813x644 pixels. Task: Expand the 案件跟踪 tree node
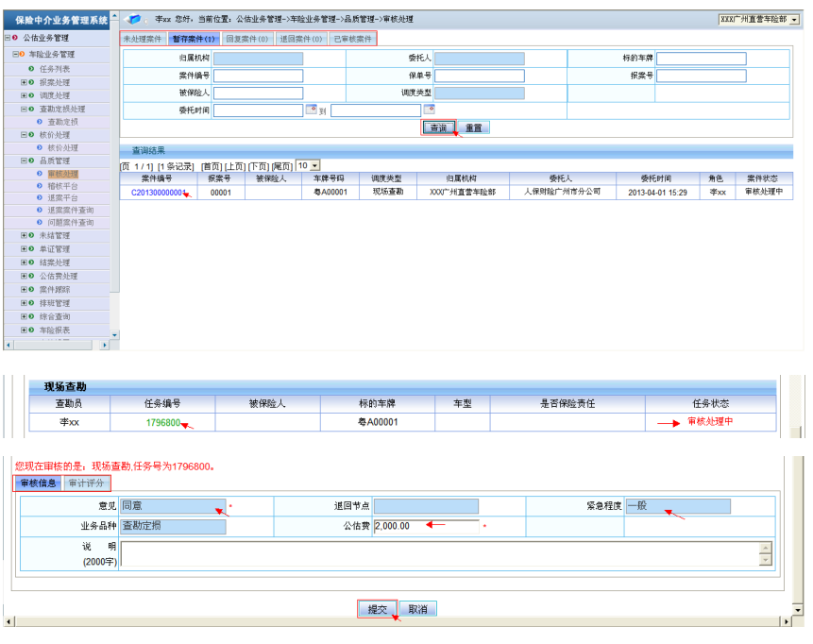24,289
